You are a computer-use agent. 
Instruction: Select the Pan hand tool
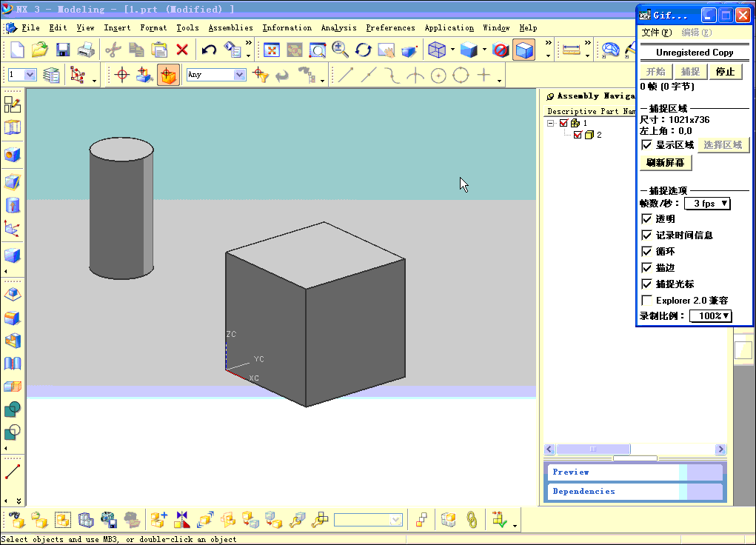(x=387, y=50)
